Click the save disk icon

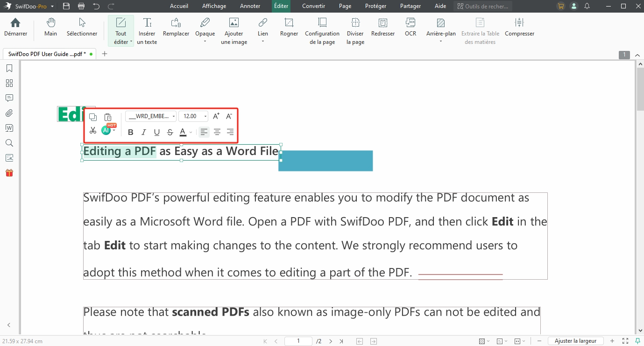[x=66, y=6]
